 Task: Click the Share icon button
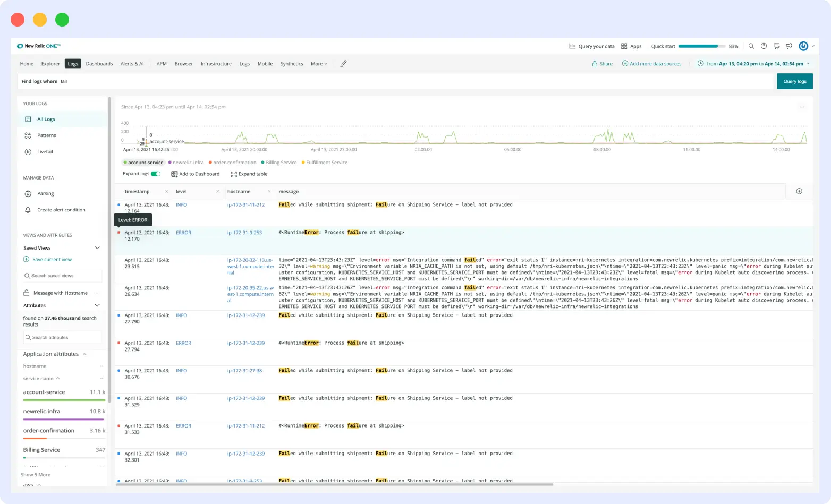[603, 64]
